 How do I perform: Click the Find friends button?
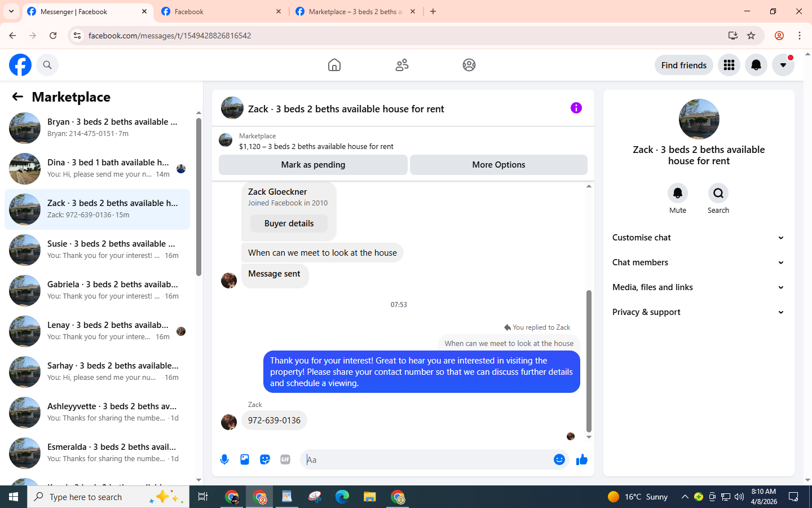(x=684, y=65)
